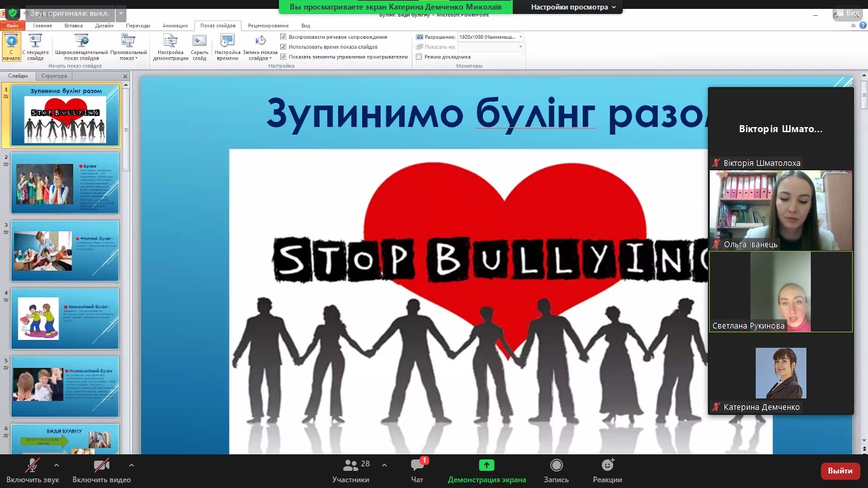Open the Участники participants panel
868x488 pixels.
point(351,470)
